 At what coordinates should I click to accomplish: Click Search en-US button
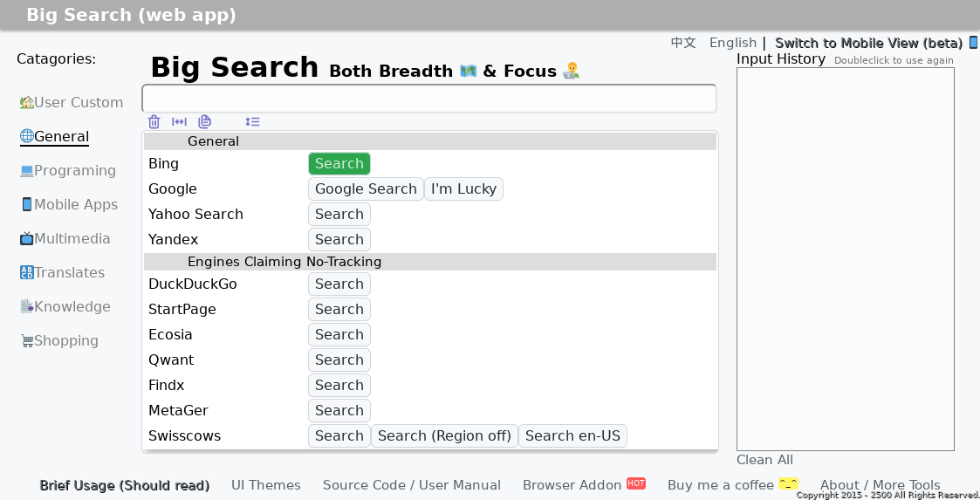(572, 435)
